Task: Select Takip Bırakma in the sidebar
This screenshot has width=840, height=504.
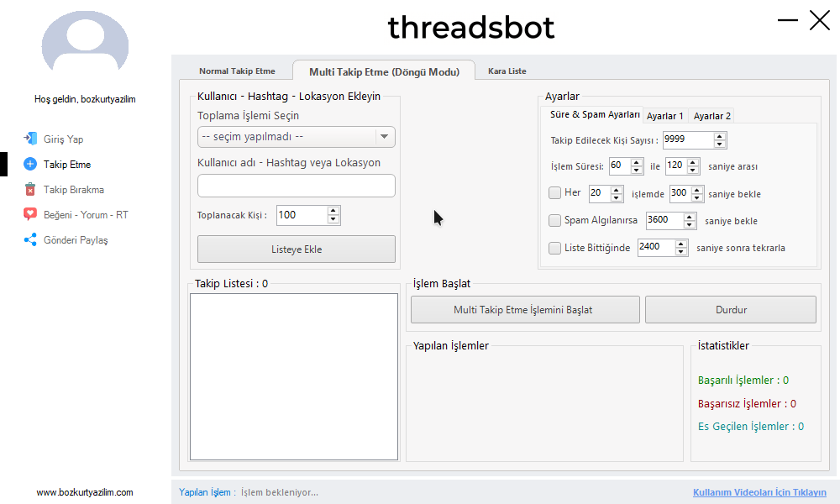Action: click(x=73, y=190)
